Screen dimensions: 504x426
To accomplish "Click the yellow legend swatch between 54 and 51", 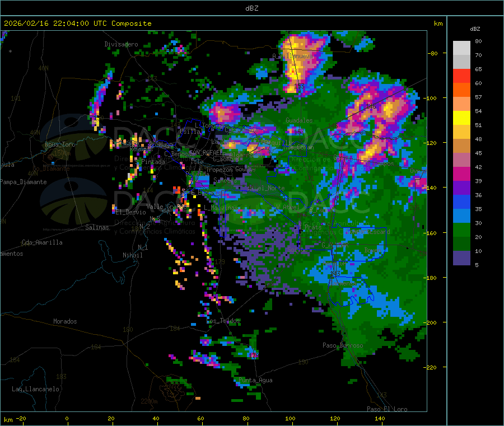I will click(x=461, y=118).
